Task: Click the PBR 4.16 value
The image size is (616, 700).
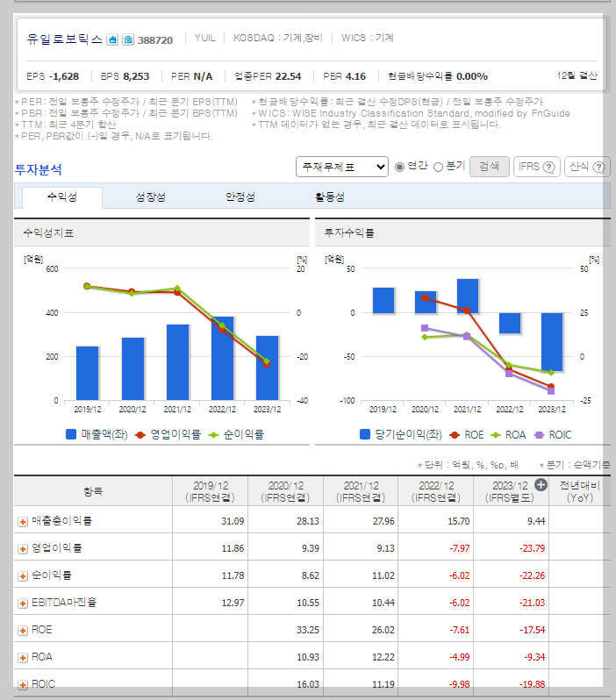Action: (x=344, y=76)
